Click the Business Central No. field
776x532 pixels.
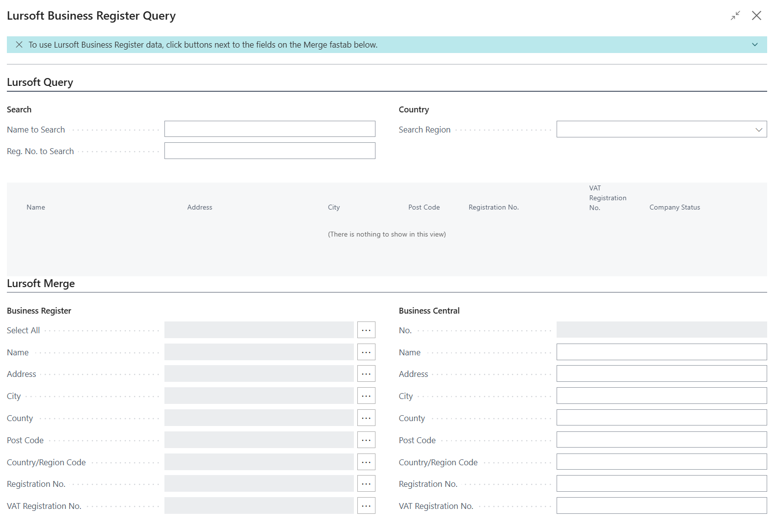(662, 330)
